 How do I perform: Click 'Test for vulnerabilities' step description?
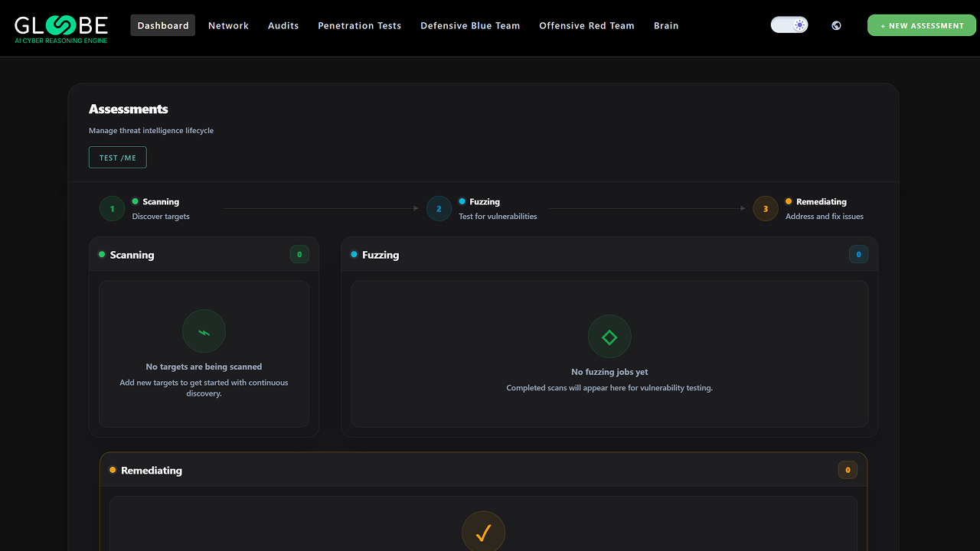coord(498,217)
